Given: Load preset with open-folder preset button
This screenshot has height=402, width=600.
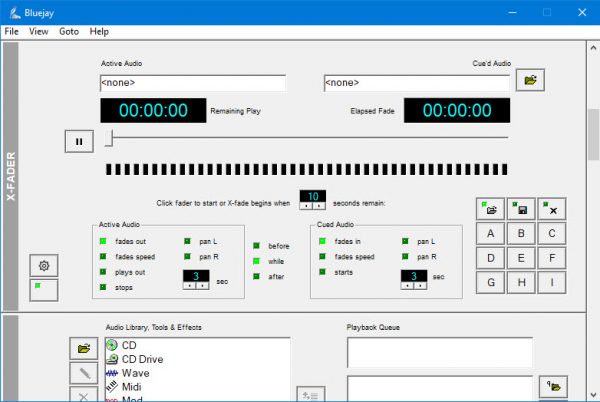Looking at the screenshot, I should coord(490,209).
